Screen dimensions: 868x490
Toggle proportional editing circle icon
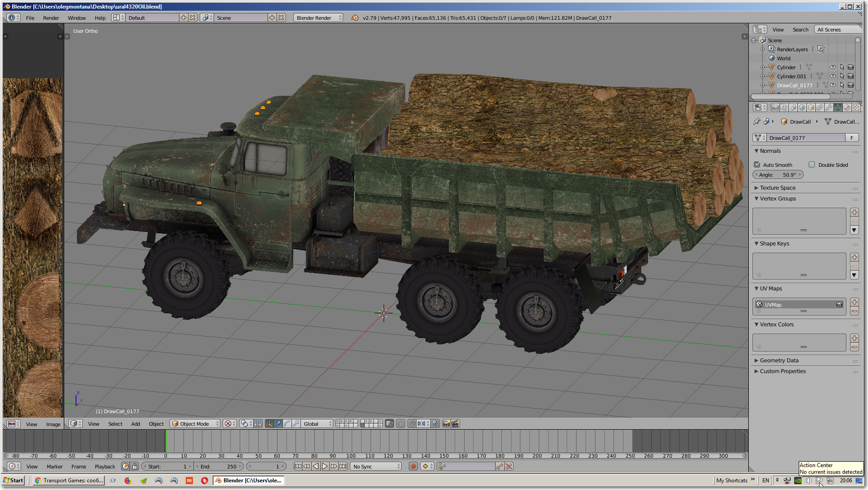tap(401, 424)
